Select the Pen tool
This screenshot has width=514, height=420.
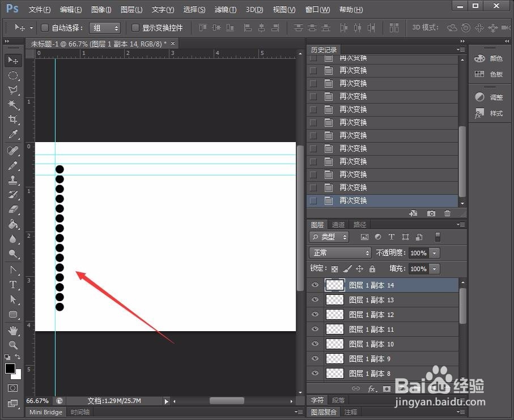(x=13, y=270)
